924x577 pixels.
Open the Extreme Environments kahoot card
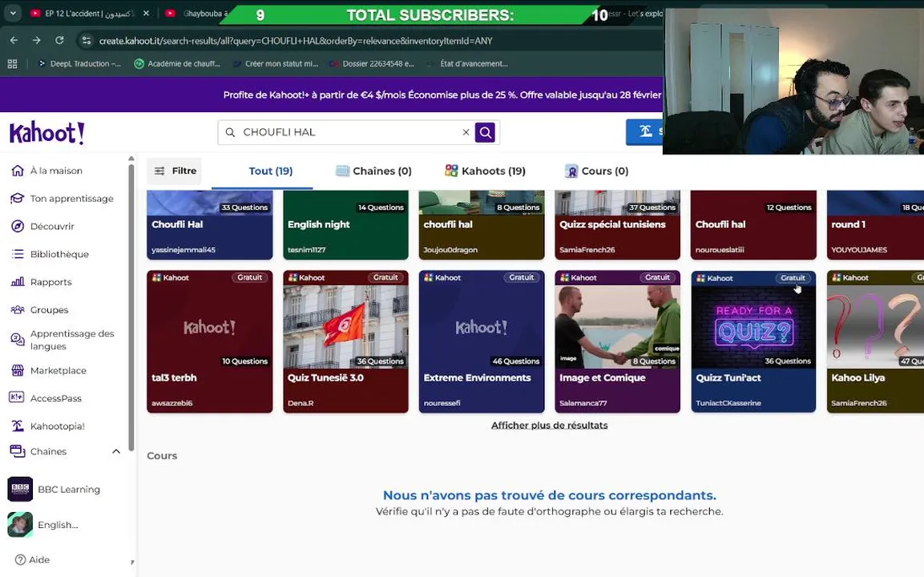482,342
